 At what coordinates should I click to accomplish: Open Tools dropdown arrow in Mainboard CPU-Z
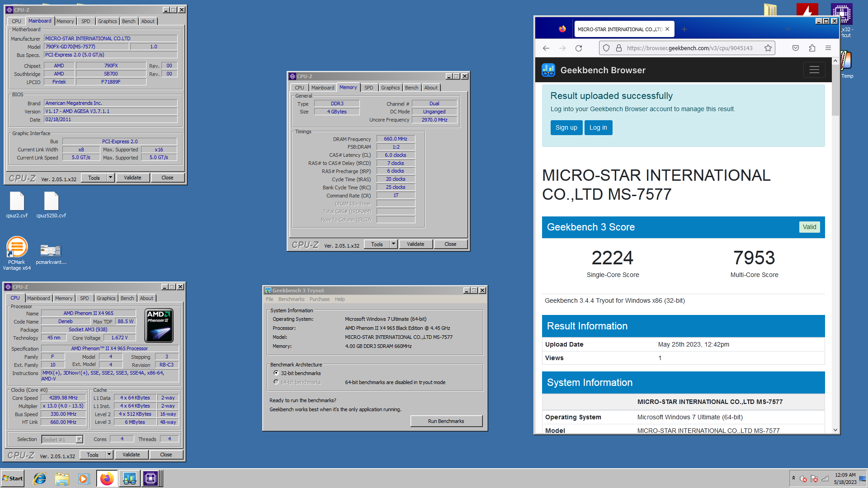point(110,178)
